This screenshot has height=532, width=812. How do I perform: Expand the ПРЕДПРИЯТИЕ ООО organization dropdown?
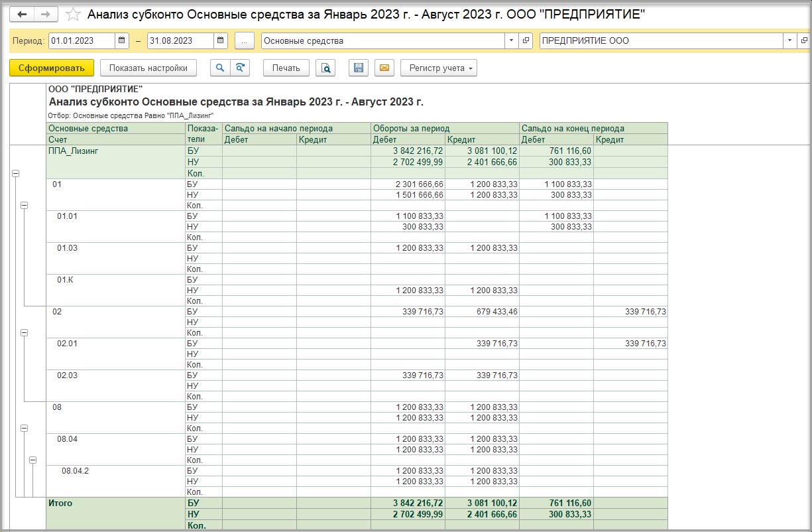pos(789,40)
